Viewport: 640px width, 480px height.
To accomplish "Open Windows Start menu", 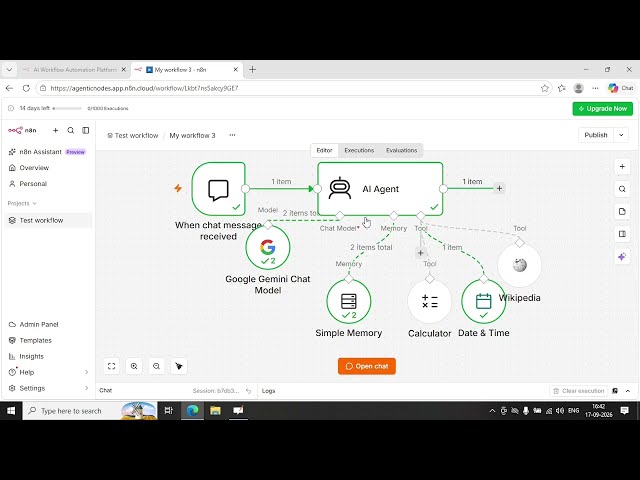I will tap(11, 411).
